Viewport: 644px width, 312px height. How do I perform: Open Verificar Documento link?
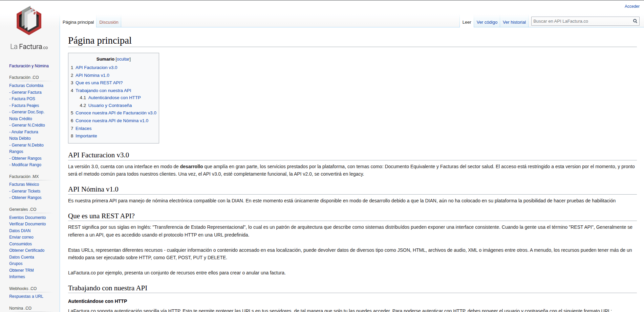point(27,224)
